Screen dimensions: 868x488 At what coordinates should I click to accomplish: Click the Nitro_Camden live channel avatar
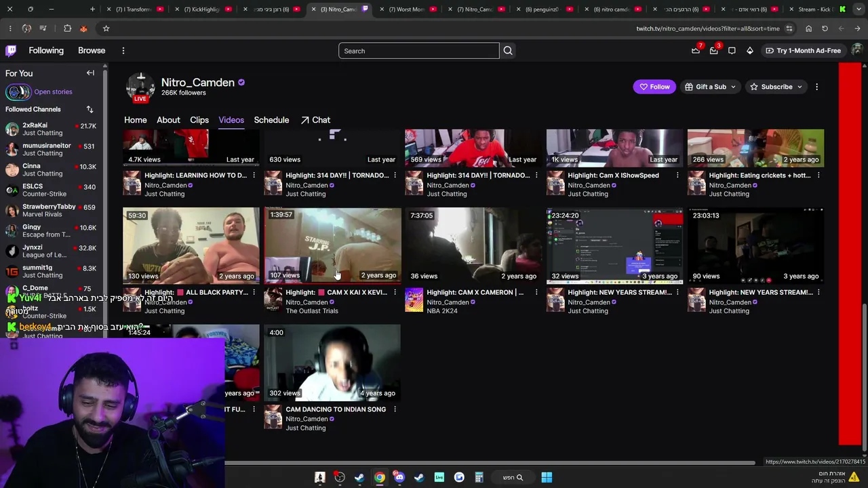tap(140, 87)
